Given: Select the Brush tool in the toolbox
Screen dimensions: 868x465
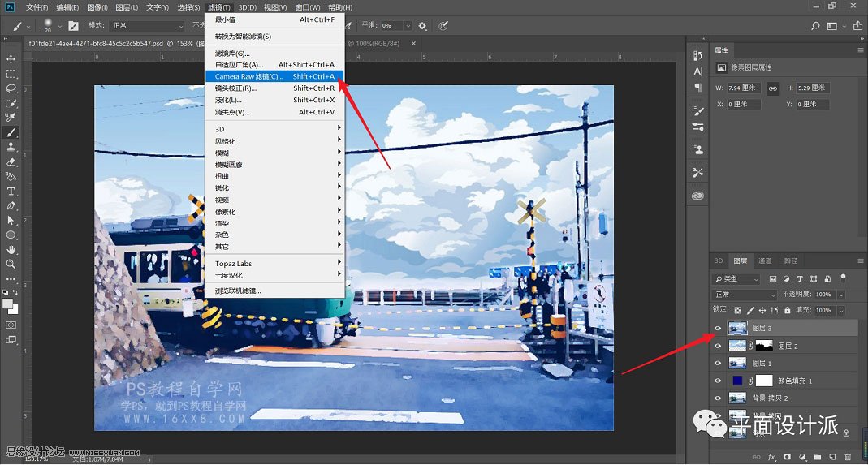Looking at the screenshot, I should click(11, 132).
